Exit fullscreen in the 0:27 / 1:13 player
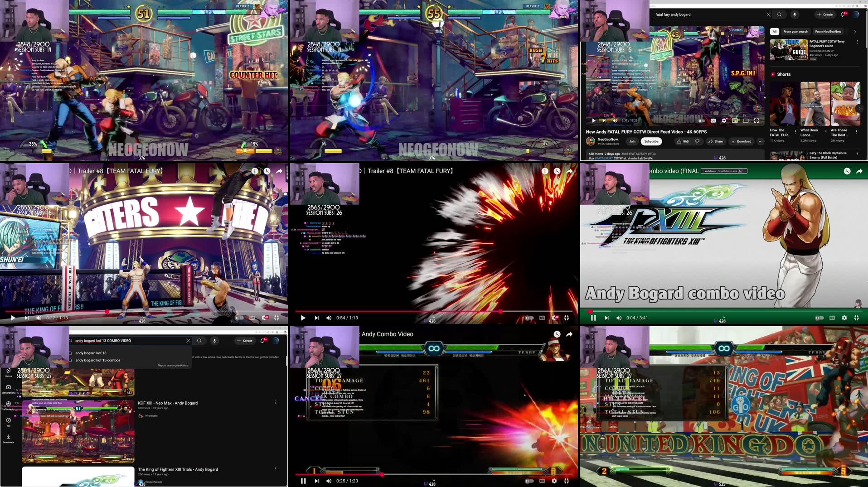This screenshot has height=487, width=868. coord(276,318)
